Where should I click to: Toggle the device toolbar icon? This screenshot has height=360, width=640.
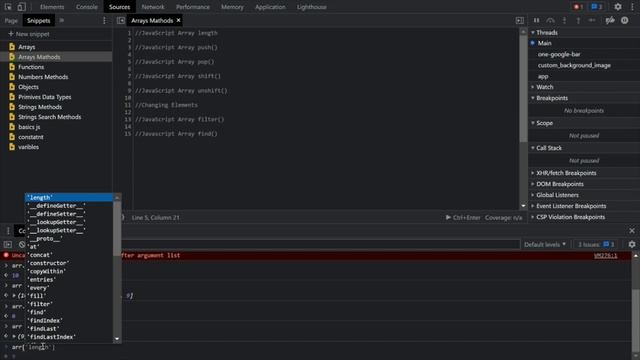(21, 7)
